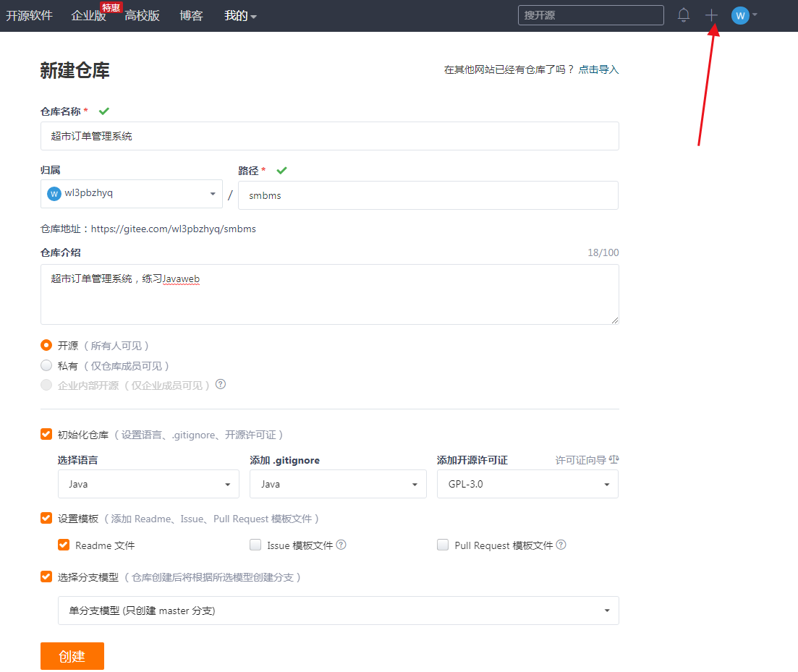Open the 选择语言 Java dropdown
Screen dimensions: 798x672
tap(148, 484)
